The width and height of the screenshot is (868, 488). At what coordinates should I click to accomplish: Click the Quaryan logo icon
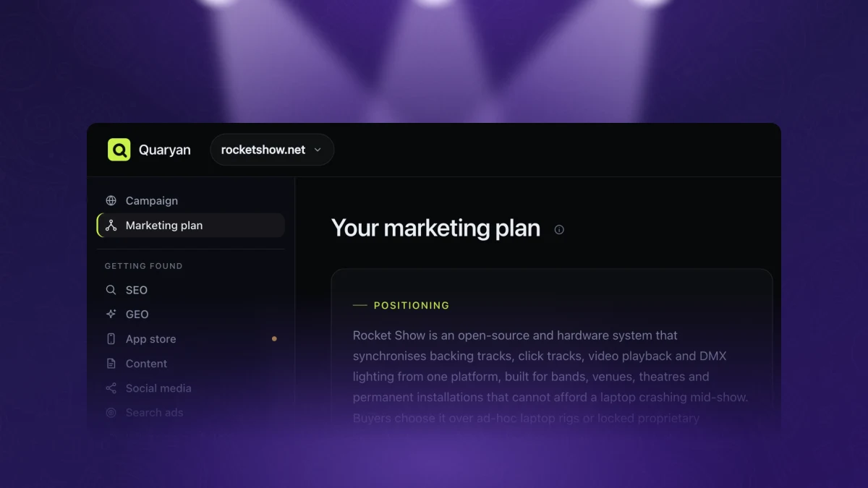coord(119,150)
